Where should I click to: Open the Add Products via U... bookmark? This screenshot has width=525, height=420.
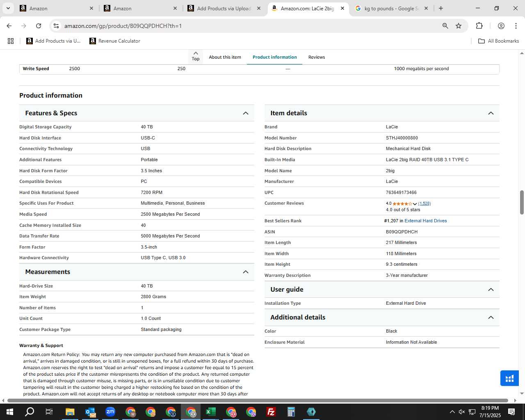[x=53, y=41]
